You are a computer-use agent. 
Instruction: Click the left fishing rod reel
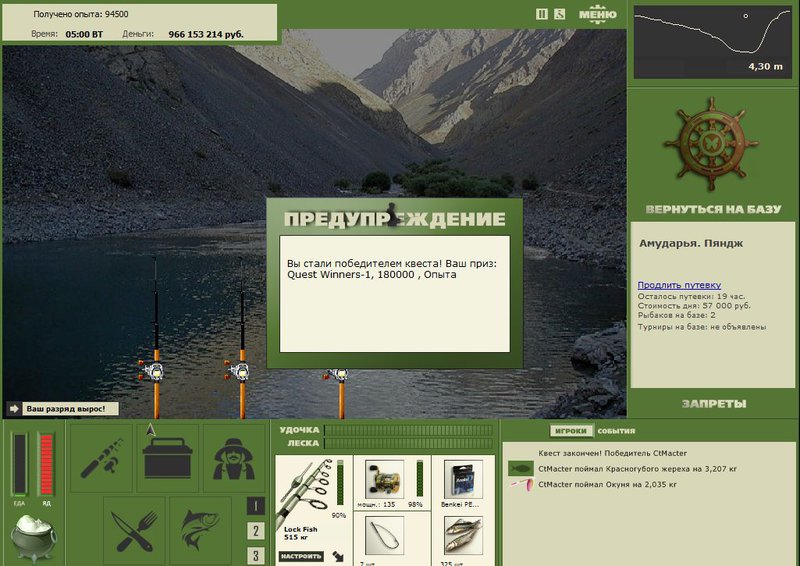(152, 370)
